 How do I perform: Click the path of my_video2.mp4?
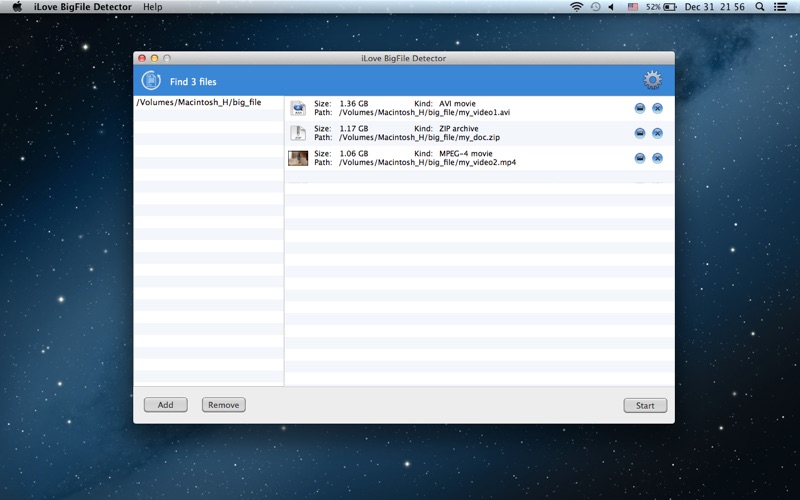[x=428, y=162]
